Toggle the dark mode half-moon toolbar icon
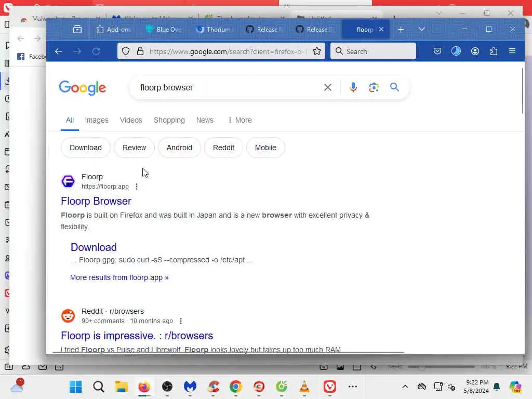Viewport: 532px width, 399px height. (x=456, y=51)
